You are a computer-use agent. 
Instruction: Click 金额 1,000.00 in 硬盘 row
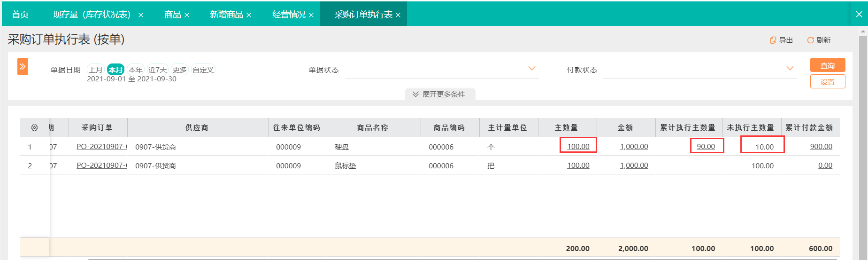[x=634, y=147]
